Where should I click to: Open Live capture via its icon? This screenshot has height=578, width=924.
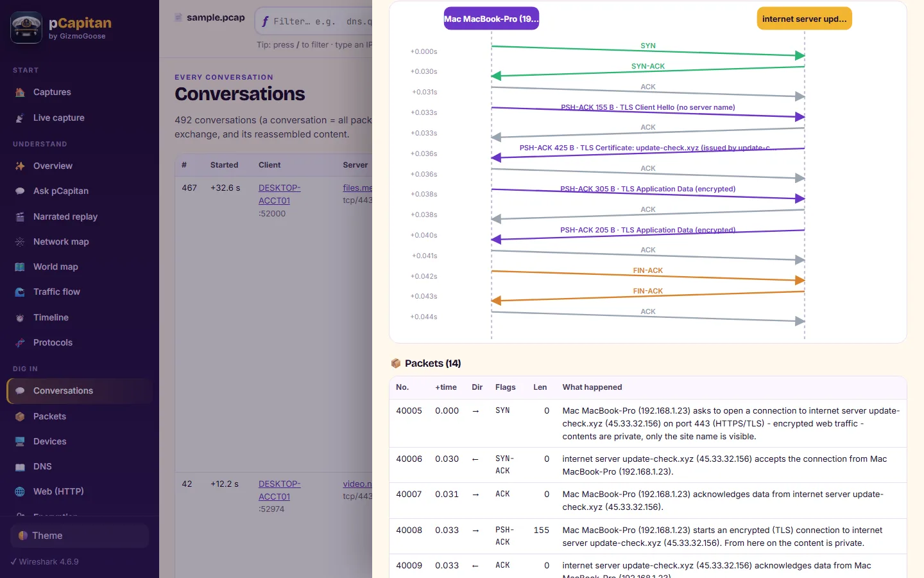pyautogui.click(x=20, y=118)
